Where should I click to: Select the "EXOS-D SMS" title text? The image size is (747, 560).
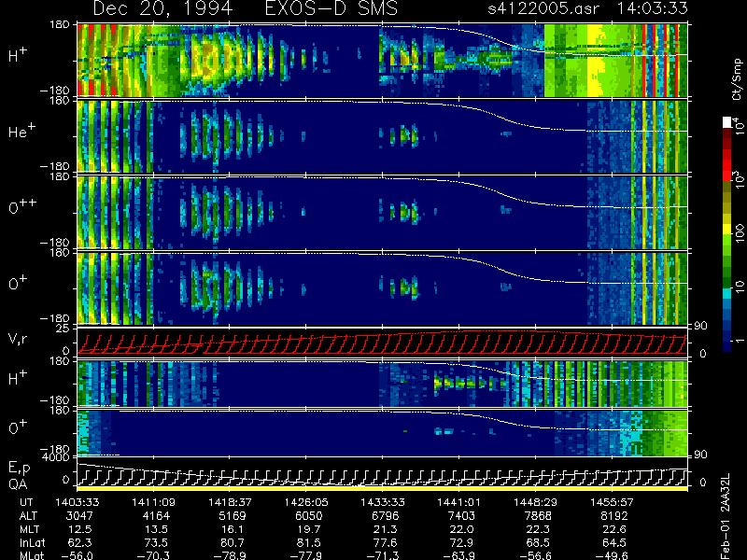coord(331,8)
